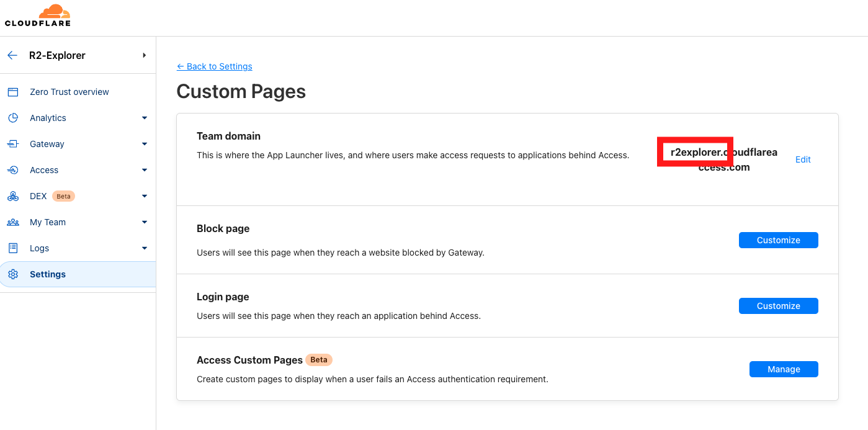Click the back arrow beside R2-Explorer

click(x=12, y=55)
